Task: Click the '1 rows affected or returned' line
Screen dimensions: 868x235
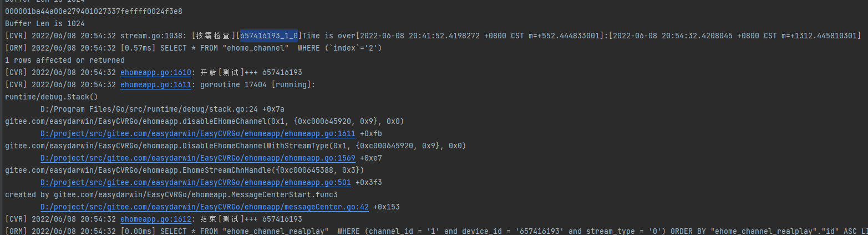Action: click(64, 60)
